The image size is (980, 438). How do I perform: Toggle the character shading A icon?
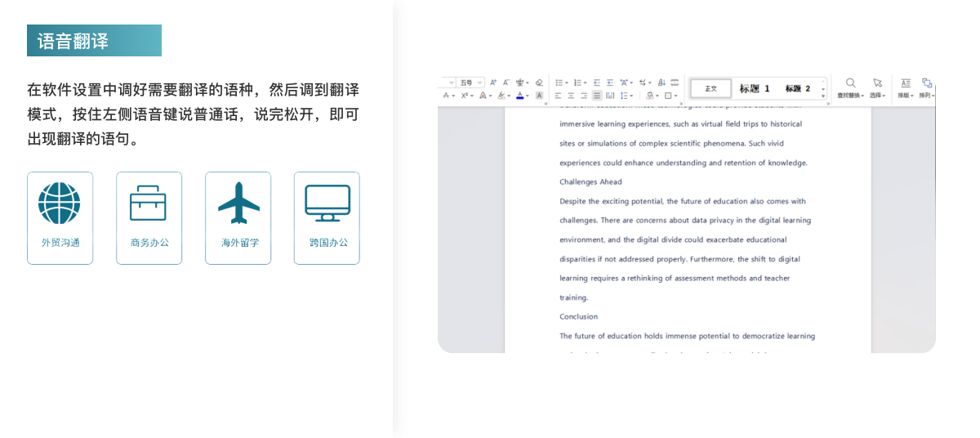coord(539,96)
